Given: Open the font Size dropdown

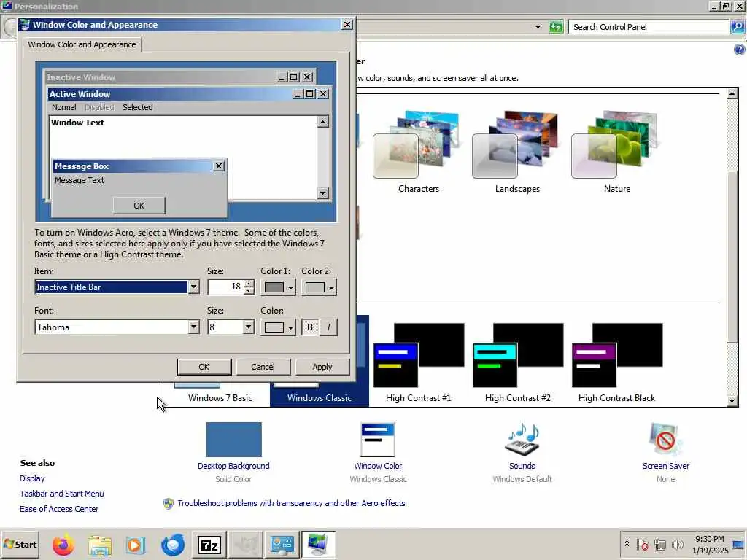Looking at the screenshot, I should pos(248,327).
